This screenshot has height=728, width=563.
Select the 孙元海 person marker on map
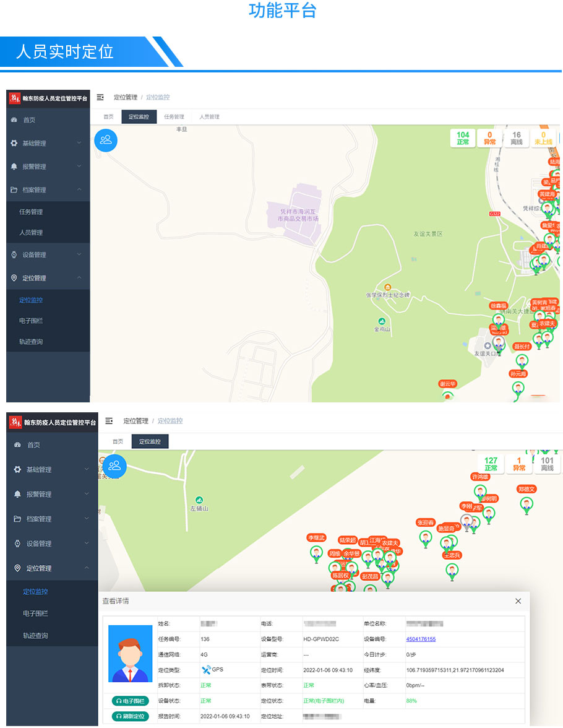coord(518,388)
